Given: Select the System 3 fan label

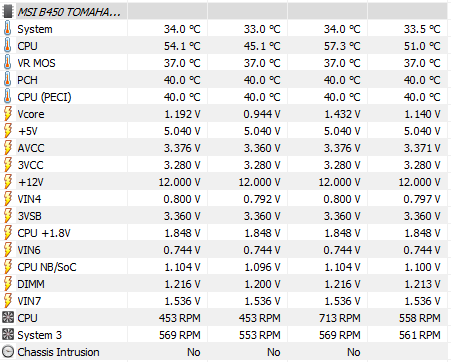Looking at the screenshot, I should [40, 335].
